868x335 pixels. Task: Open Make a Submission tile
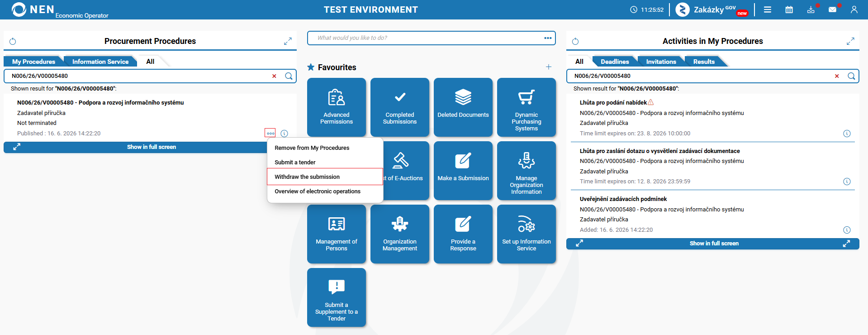tap(463, 171)
